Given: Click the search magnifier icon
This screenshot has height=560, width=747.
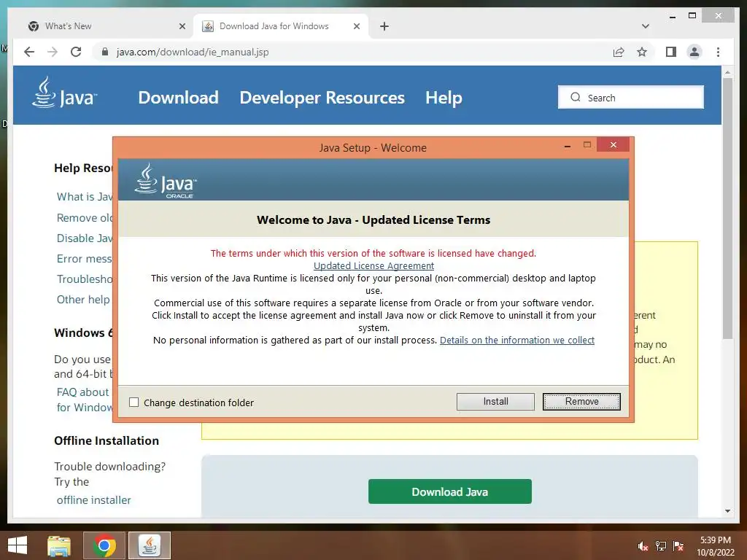Looking at the screenshot, I should 576,97.
